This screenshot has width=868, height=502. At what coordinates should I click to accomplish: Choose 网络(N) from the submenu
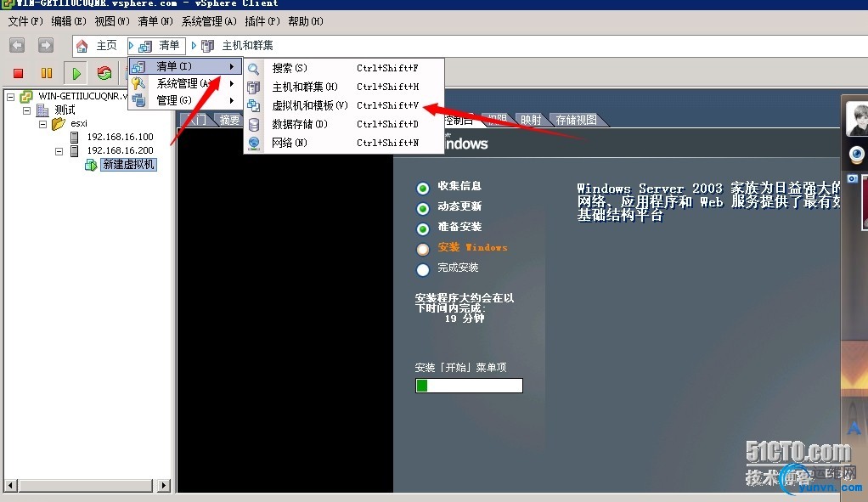click(343, 143)
